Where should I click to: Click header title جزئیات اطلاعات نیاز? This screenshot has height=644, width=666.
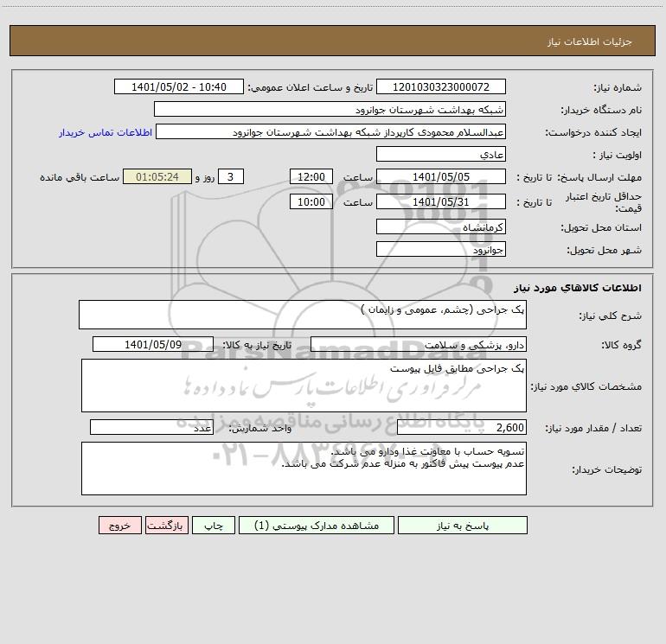point(590,41)
